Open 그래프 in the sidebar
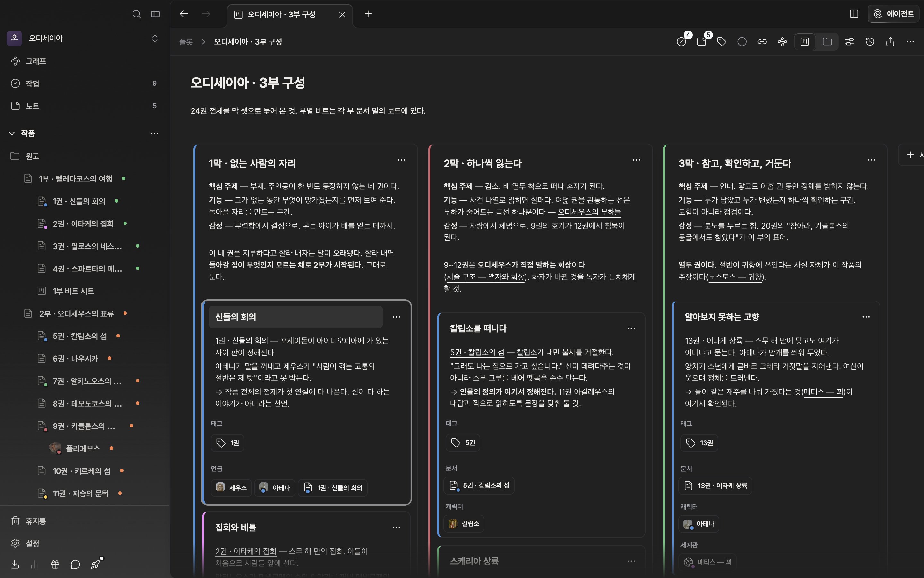This screenshot has height=578, width=924. click(x=85, y=61)
